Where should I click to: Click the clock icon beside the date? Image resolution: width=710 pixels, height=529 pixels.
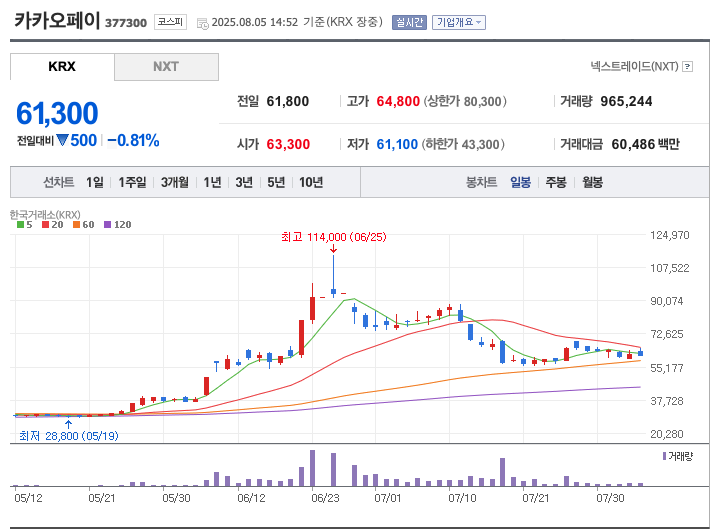(x=202, y=23)
